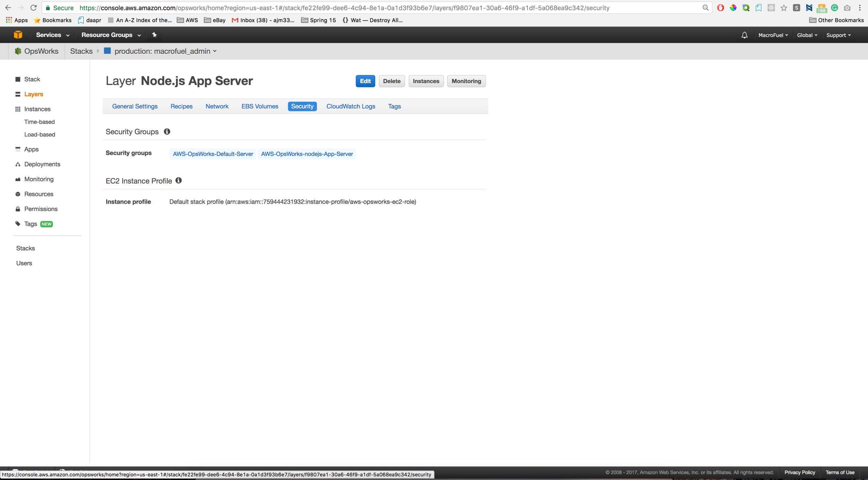Click the Grammarly green extension icon
This screenshot has width=868, height=480.
pos(834,8)
